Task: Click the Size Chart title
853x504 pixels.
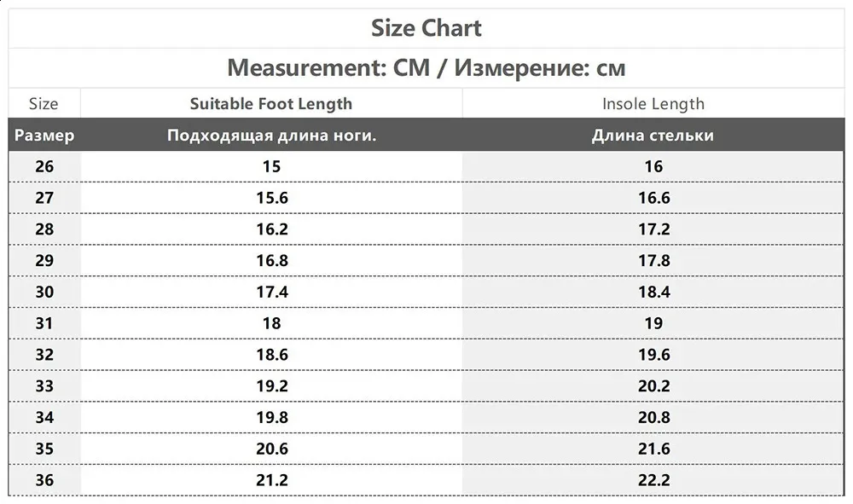Action: point(426,28)
